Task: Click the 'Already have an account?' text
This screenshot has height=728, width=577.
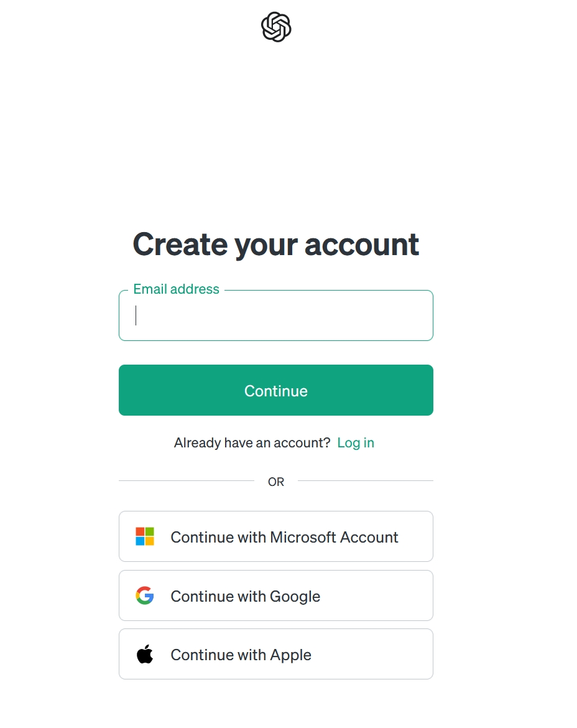Action: [x=252, y=443]
